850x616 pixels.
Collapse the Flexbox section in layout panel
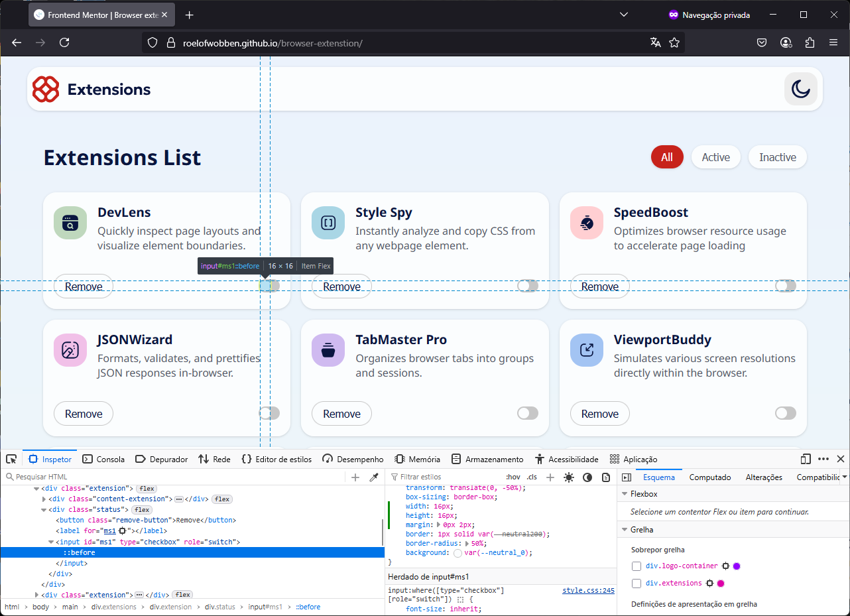[x=624, y=494]
